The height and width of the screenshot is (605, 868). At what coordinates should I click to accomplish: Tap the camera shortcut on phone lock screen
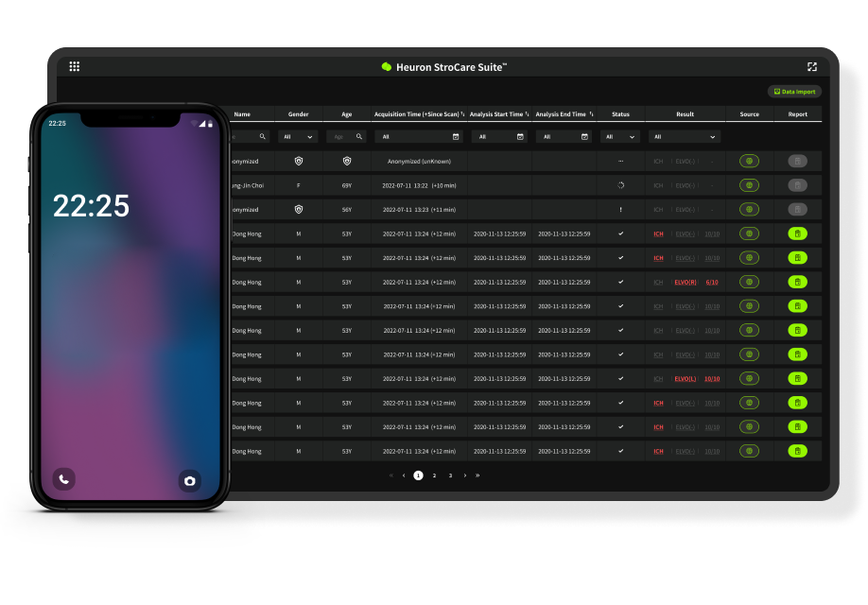[190, 481]
